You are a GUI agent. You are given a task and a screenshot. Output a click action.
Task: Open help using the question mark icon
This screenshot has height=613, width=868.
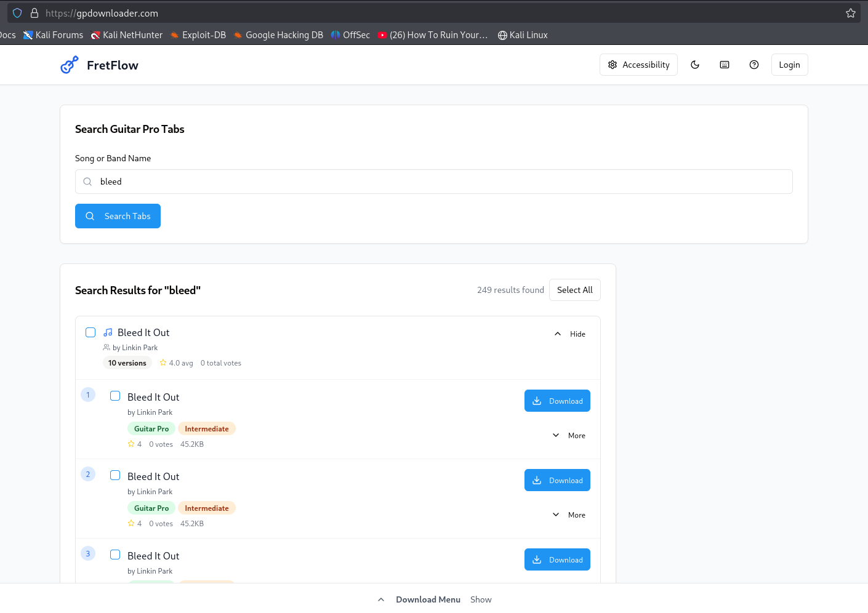pos(754,65)
